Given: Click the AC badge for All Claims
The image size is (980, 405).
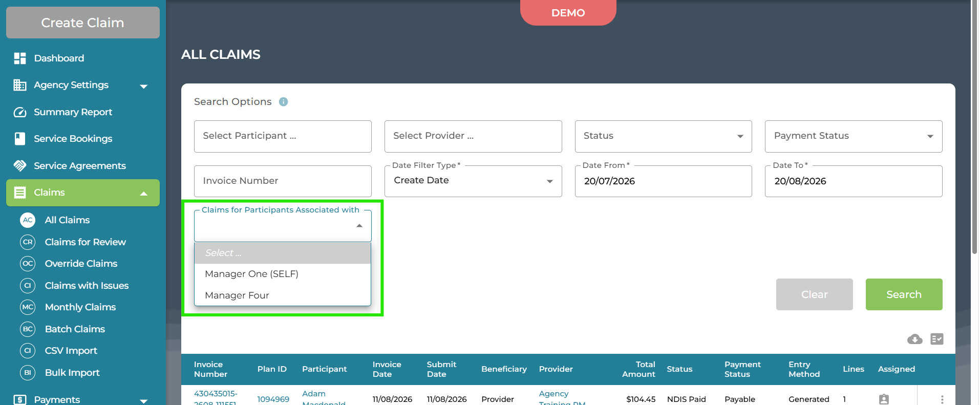Looking at the screenshot, I should point(28,220).
